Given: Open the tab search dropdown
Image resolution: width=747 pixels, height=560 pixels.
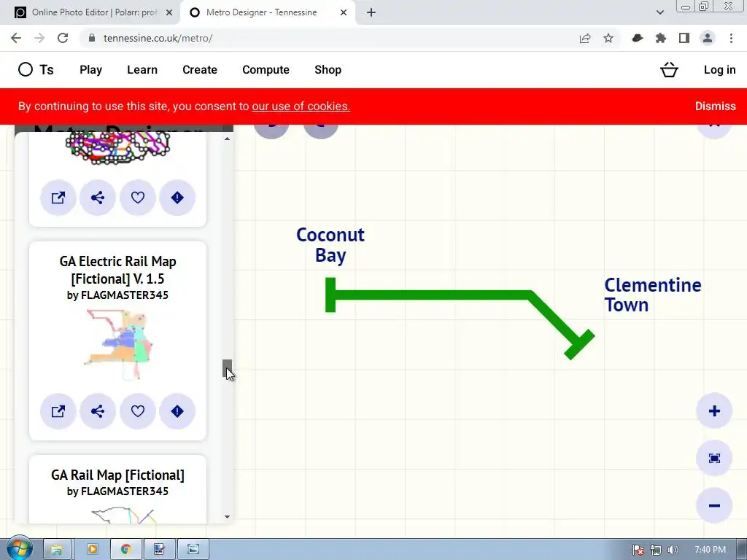Looking at the screenshot, I should click(659, 12).
